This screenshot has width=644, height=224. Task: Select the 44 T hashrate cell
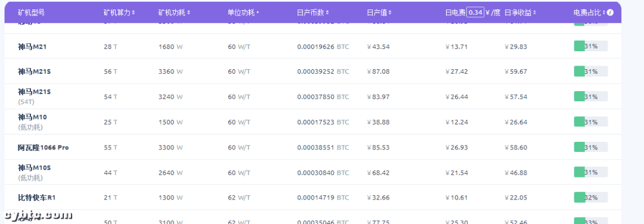point(110,173)
